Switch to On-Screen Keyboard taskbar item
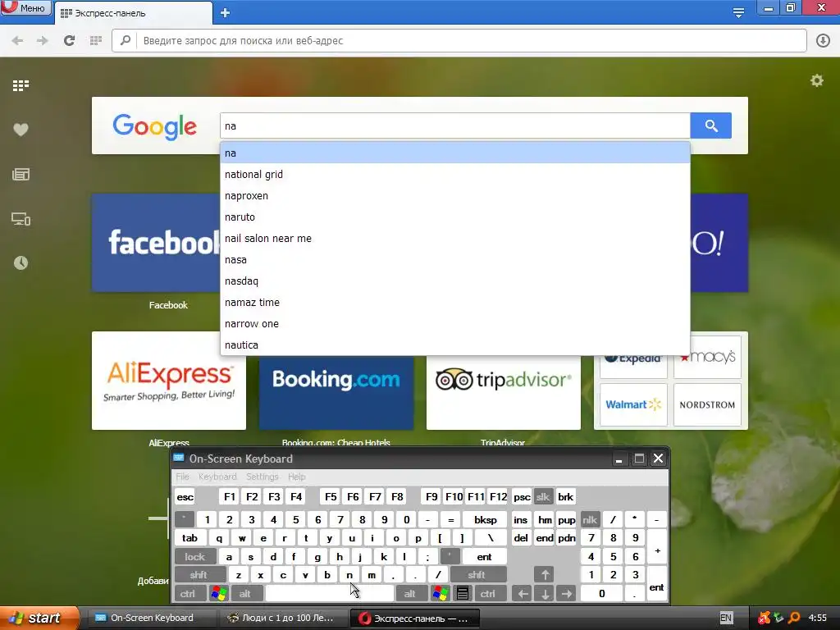 click(152, 619)
